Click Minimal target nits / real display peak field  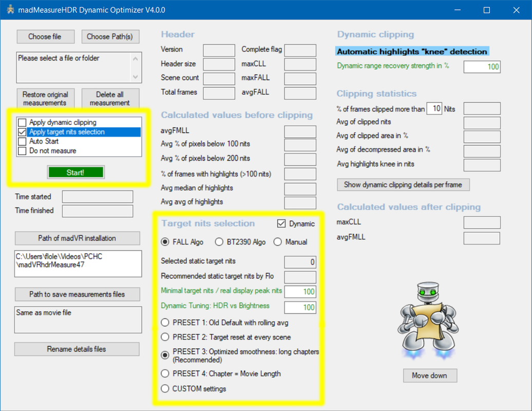coord(300,291)
